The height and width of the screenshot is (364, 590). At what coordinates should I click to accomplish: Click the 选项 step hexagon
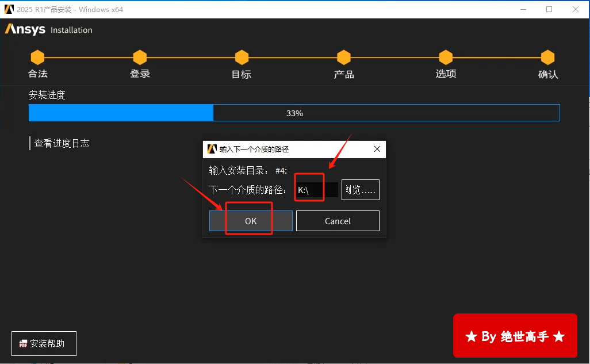coord(446,58)
